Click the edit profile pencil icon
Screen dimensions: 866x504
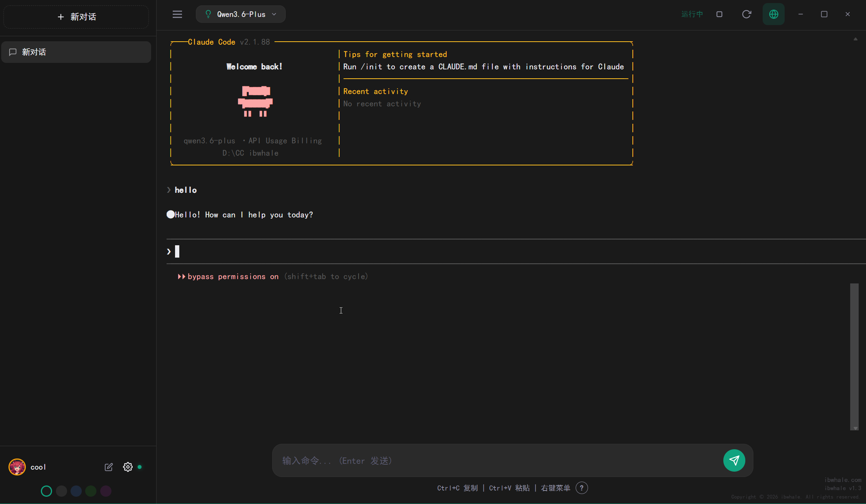[x=109, y=467]
